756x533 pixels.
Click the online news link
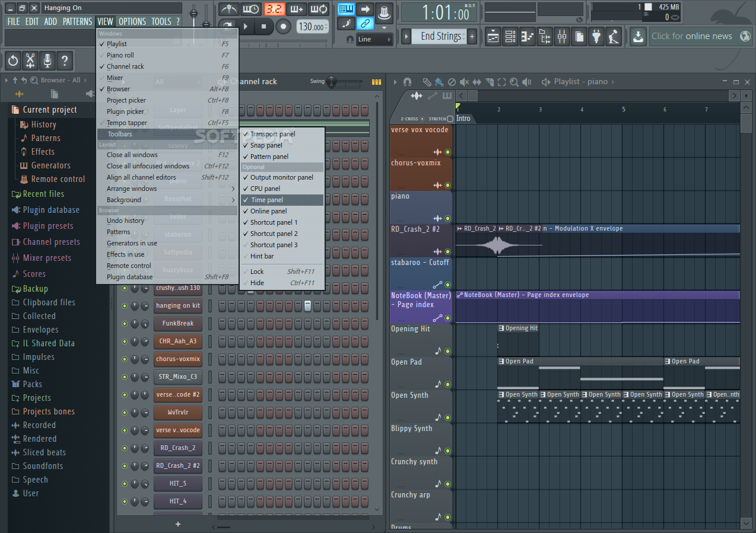pos(700,36)
